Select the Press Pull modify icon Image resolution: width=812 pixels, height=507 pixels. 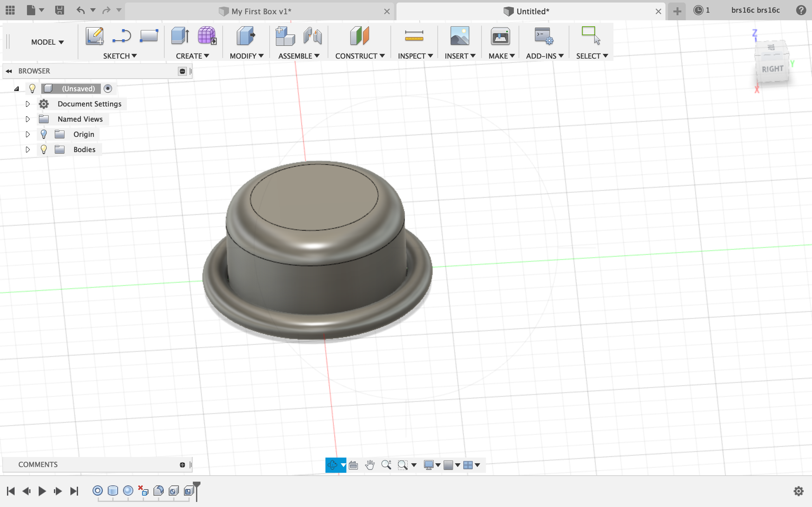pos(246,35)
